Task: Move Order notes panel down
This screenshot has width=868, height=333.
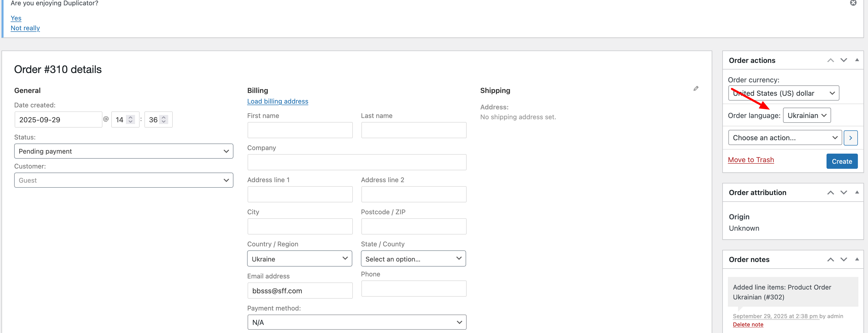Action: 843,259
